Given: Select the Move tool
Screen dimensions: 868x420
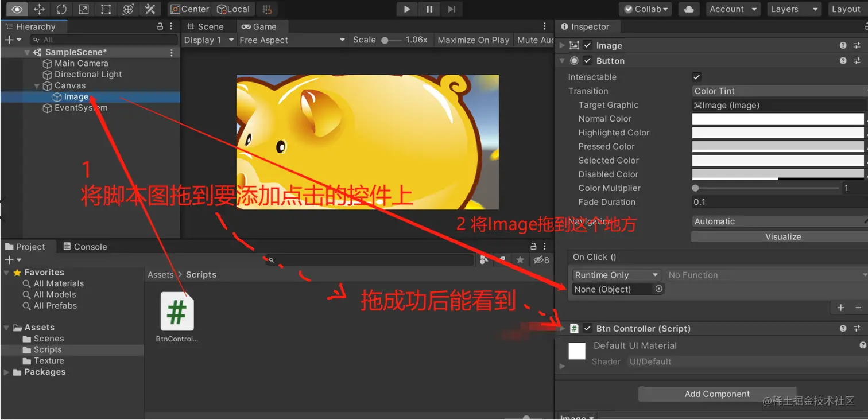Looking at the screenshot, I should (39, 9).
